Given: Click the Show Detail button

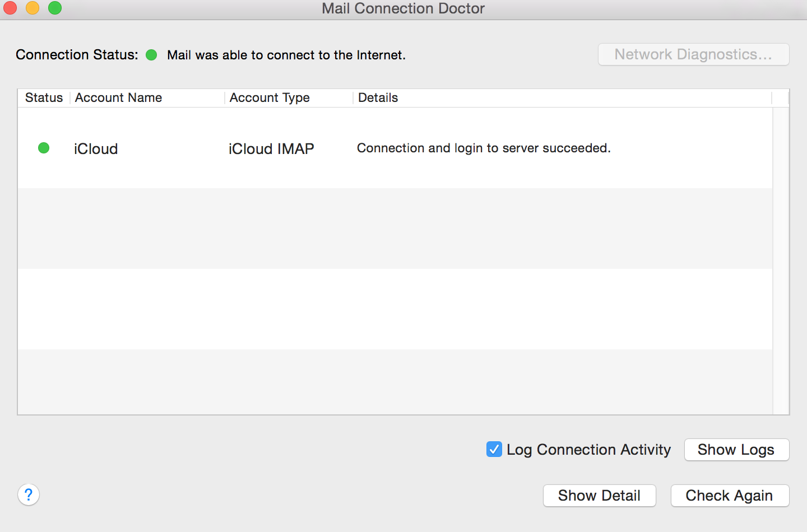Looking at the screenshot, I should 599,495.
